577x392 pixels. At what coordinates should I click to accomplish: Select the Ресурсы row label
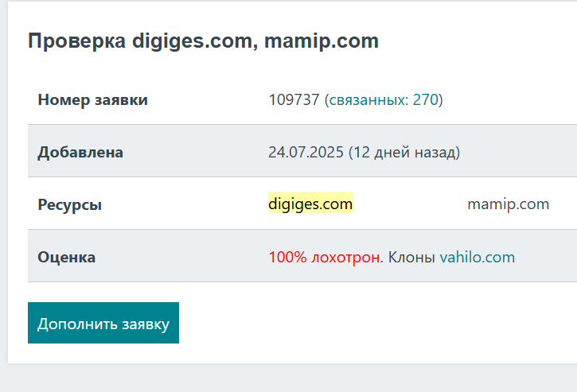(x=69, y=204)
